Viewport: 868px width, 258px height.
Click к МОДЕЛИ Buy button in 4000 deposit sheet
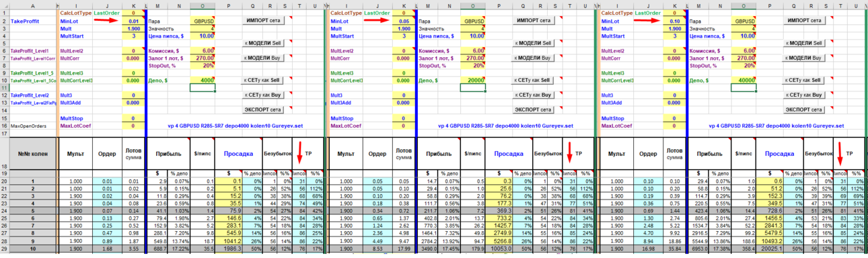click(263, 58)
